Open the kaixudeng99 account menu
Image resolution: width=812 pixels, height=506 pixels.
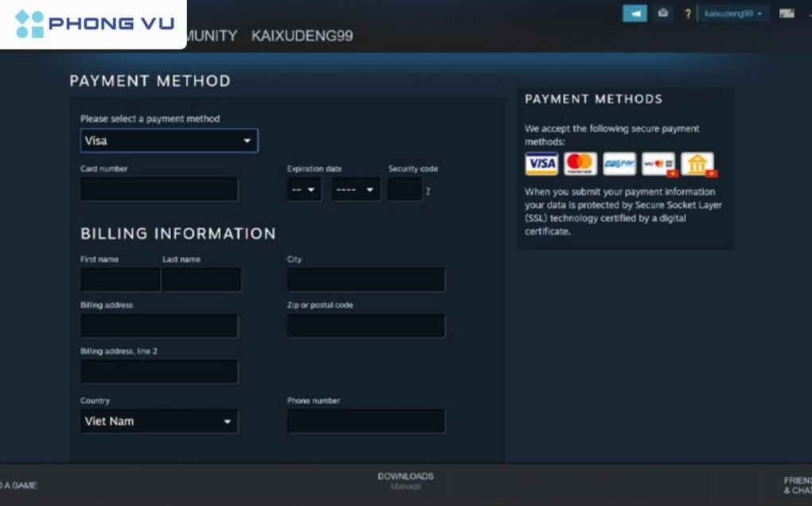[732, 14]
